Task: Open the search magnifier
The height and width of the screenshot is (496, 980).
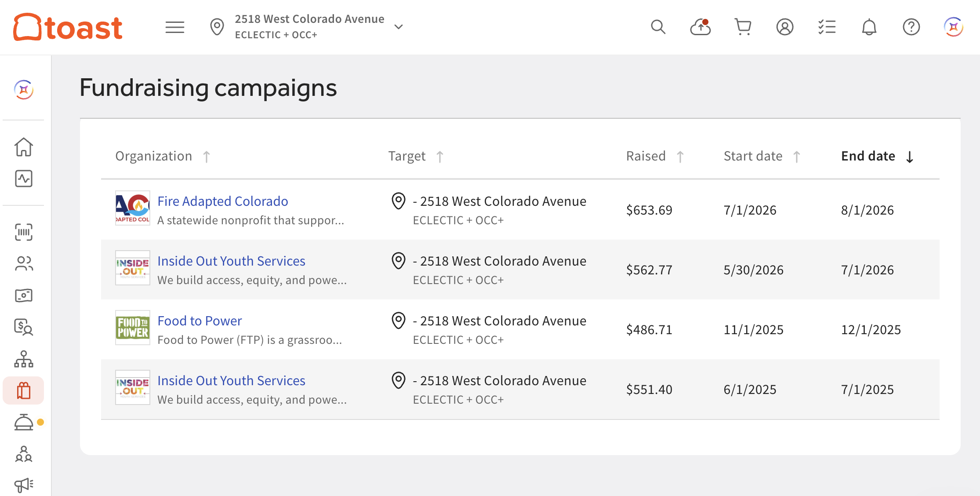Action: 658,27
